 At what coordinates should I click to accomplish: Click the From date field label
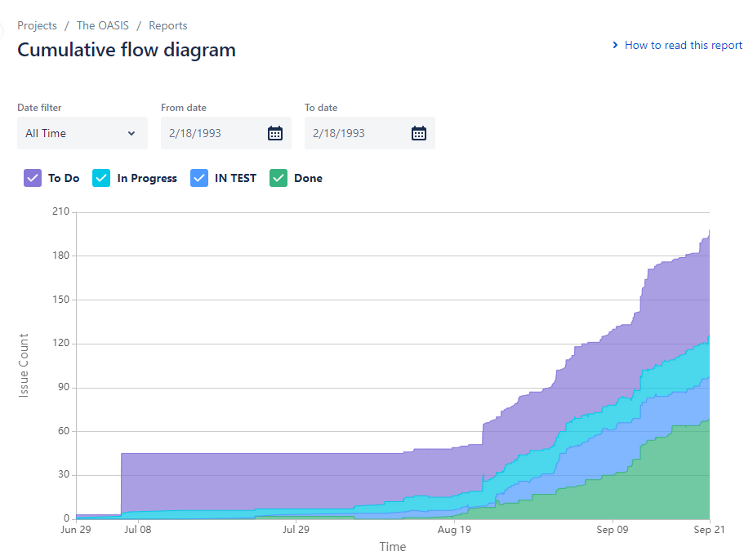click(x=184, y=108)
